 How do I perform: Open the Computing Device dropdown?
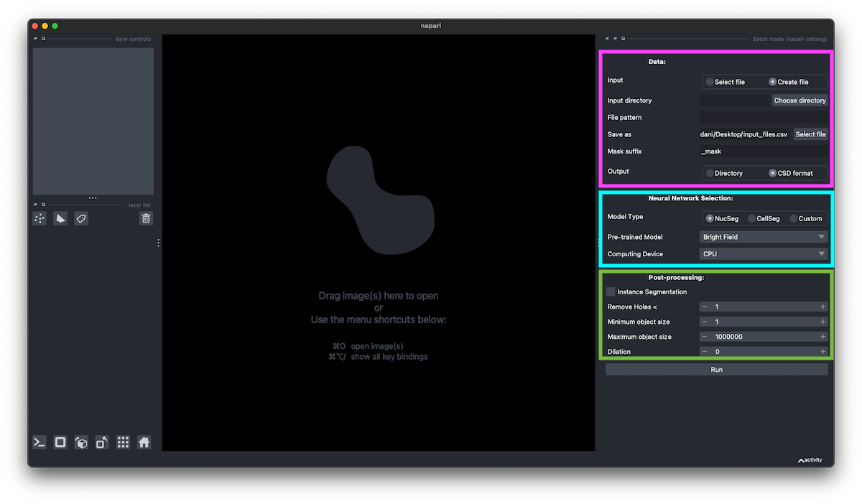point(763,254)
